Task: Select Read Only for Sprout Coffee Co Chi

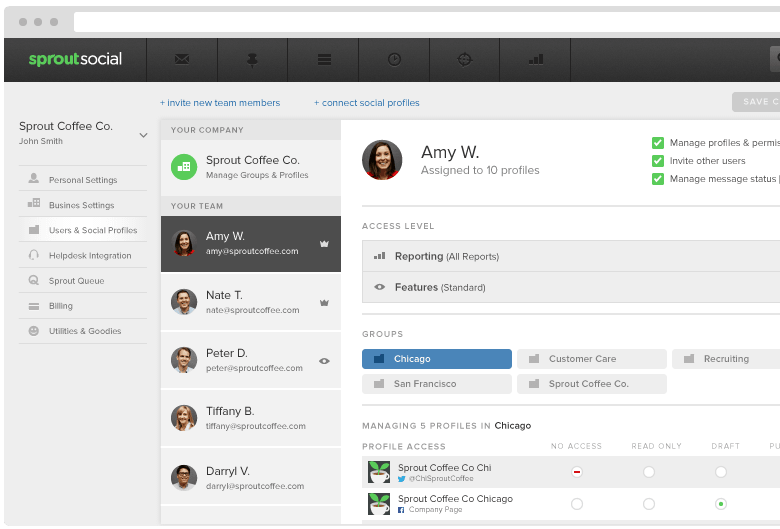Action: (x=649, y=472)
